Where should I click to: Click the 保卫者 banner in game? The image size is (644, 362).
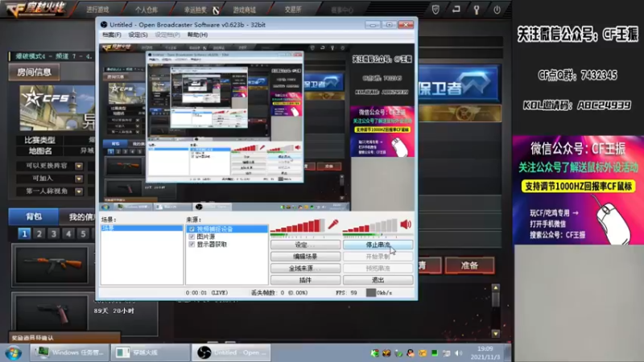point(458,84)
